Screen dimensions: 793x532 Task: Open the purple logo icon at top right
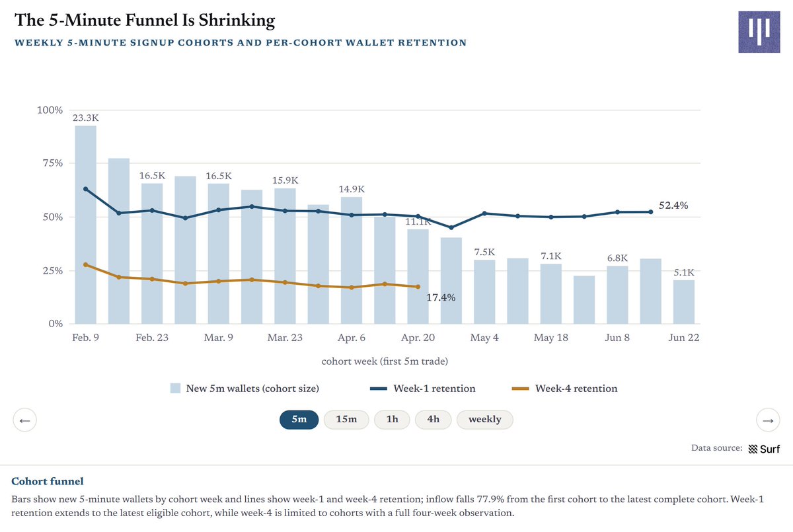pyautogui.click(x=759, y=32)
